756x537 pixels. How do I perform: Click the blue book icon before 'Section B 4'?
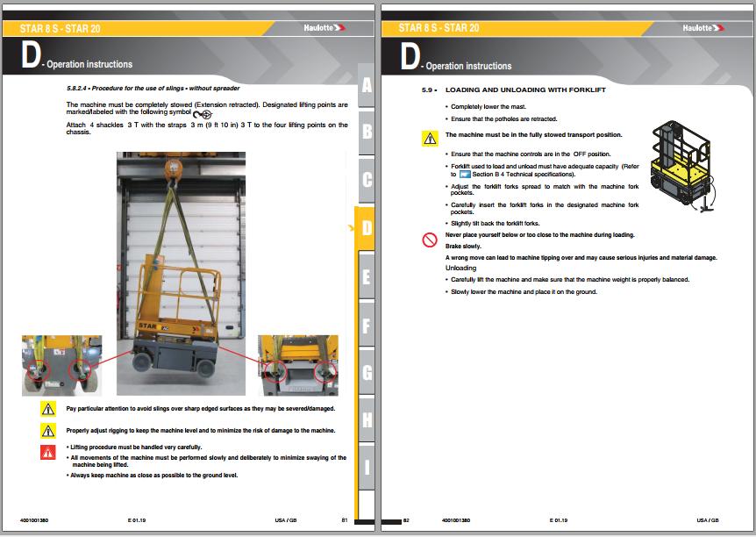(x=465, y=175)
